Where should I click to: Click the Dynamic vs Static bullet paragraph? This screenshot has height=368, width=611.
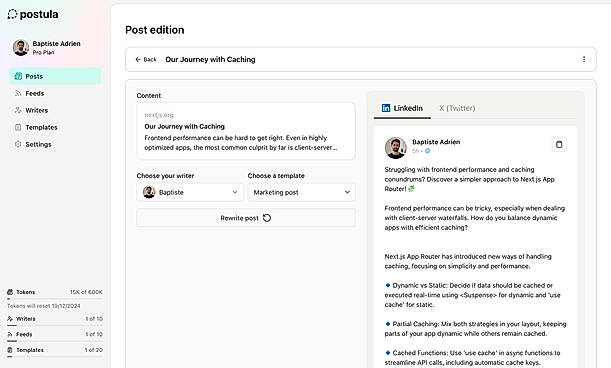click(x=472, y=295)
